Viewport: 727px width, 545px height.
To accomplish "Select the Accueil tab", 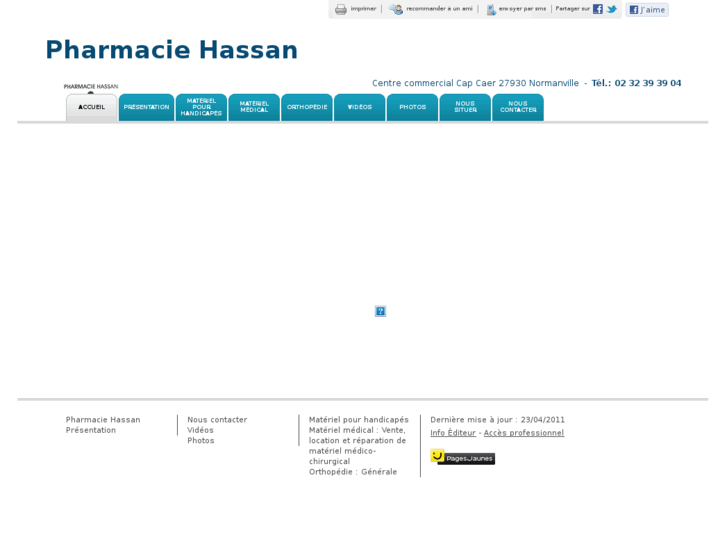I will point(91,108).
